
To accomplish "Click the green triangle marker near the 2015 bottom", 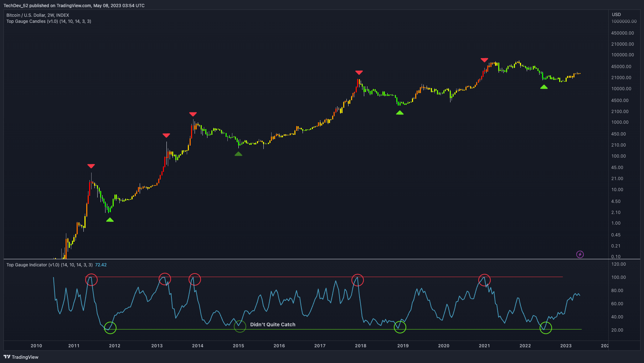I will [239, 154].
